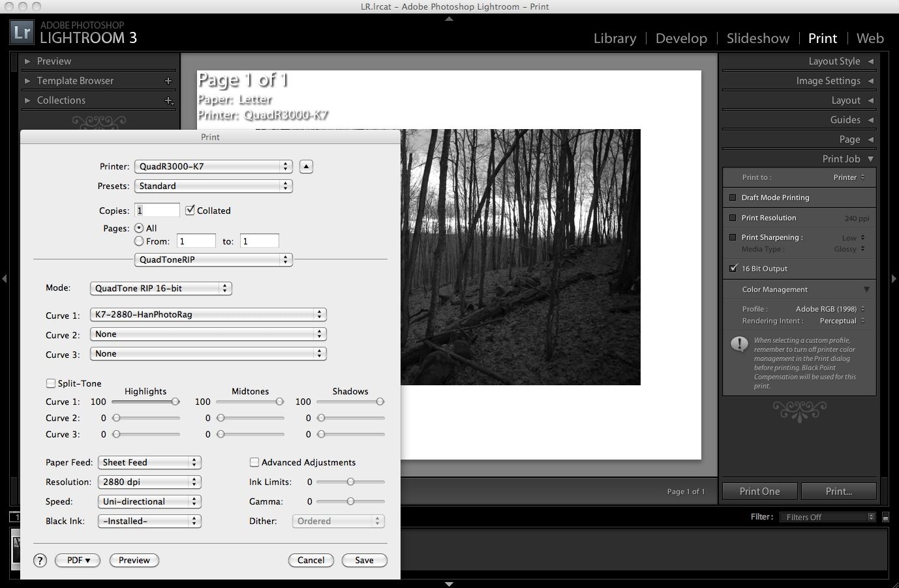Check Advanced Adjustments
The width and height of the screenshot is (899, 588).
(x=254, y=462)
